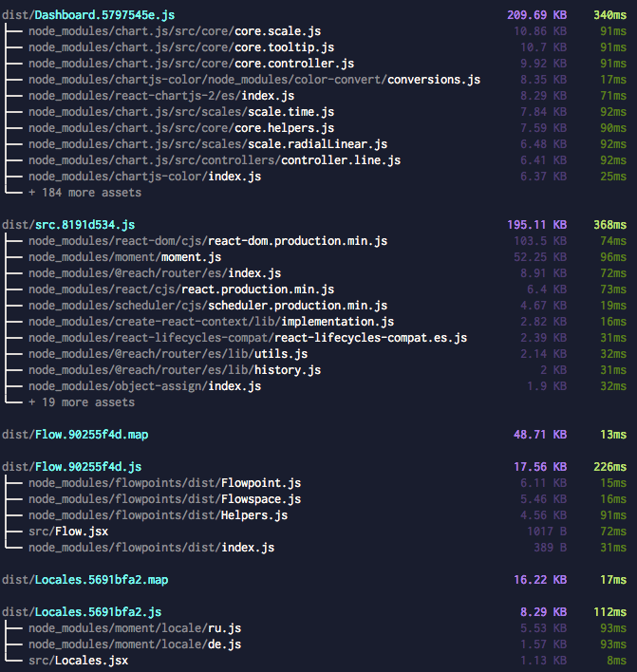Click the dist/Flow.90255f4d.map file name
The width and height of the screenshot is (637, 672).
coord(75,435)
